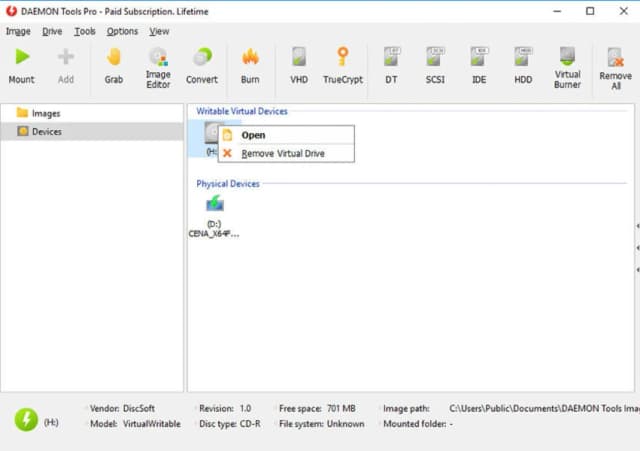This screenshot has width=640, height=451.
Task: Click the File system: Unknown entry
Action: [322, 424]
